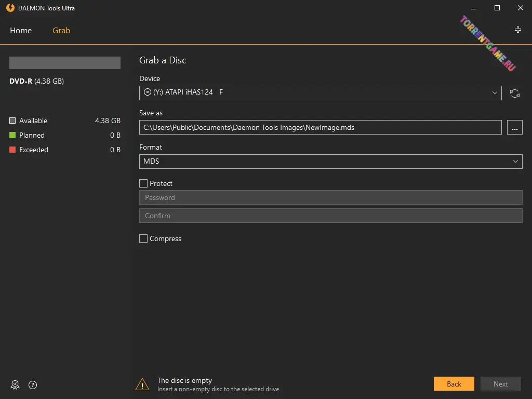Image resolution: width=532 pixels, height=399 pixels.
Task: Click the warning triangle icon
Action: (x=142, y=384)
